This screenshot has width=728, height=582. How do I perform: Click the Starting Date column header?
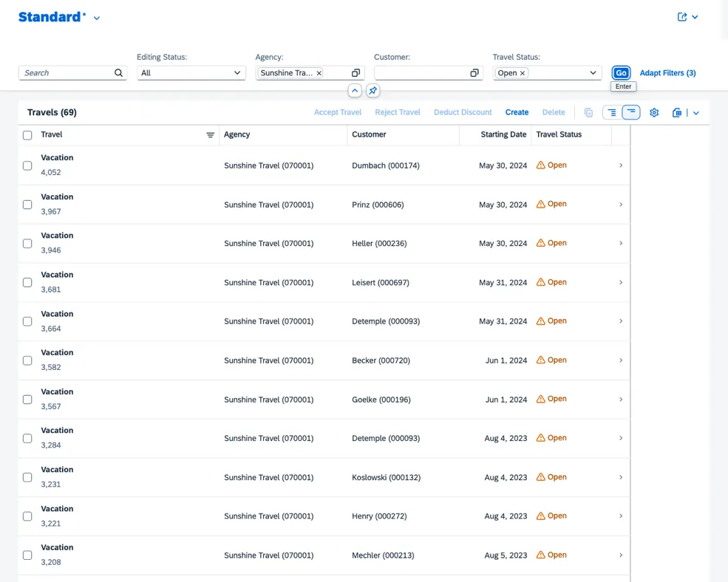[503, 134]
